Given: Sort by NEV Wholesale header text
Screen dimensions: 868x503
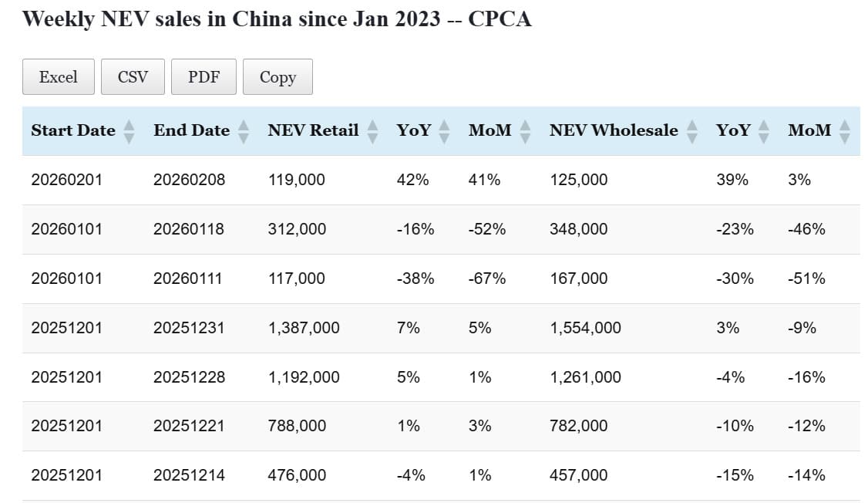Looking at the screenshot, I should pyautogui.click(x=614, y=130).
